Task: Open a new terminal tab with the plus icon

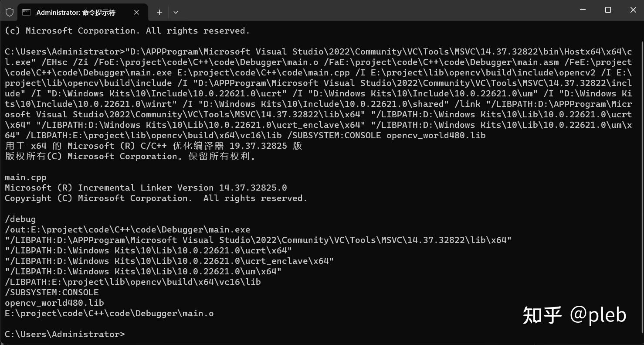Action: click(159, 13)
